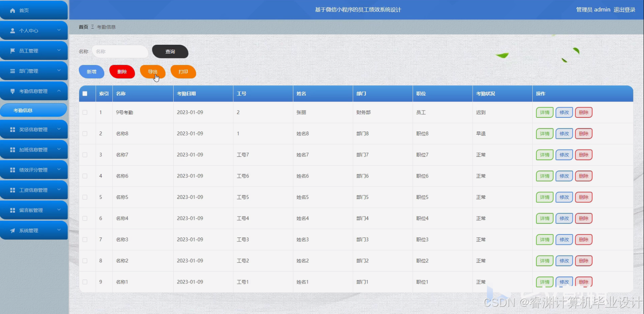Check the row checkbox for 名称3

tap(85, 240)
